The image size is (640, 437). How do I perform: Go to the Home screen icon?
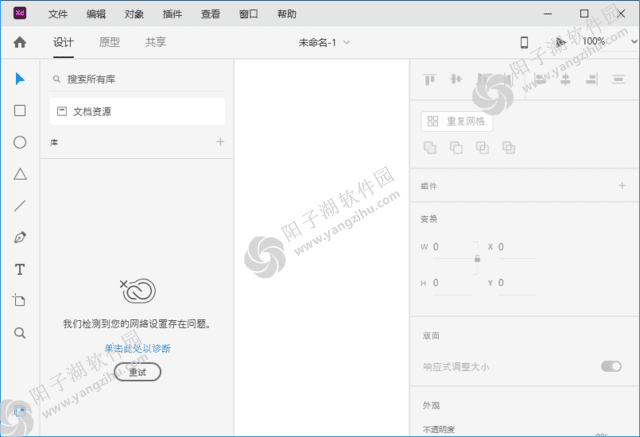[20, 42]
